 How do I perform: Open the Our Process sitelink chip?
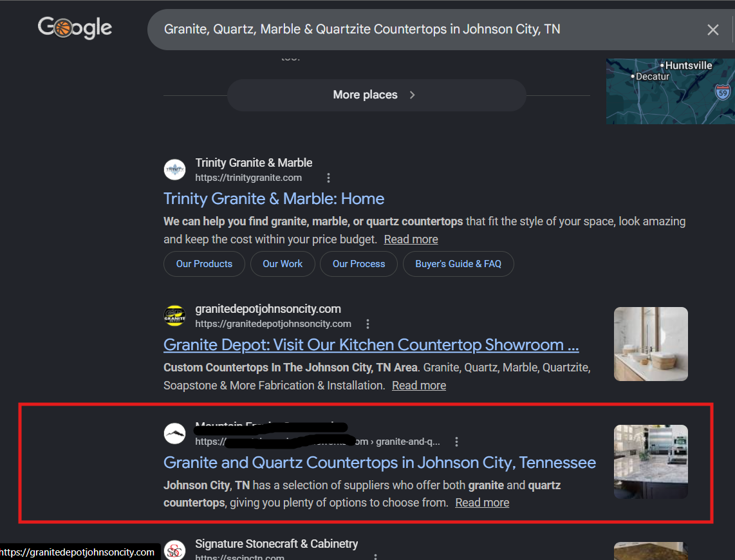click(358, 264)
